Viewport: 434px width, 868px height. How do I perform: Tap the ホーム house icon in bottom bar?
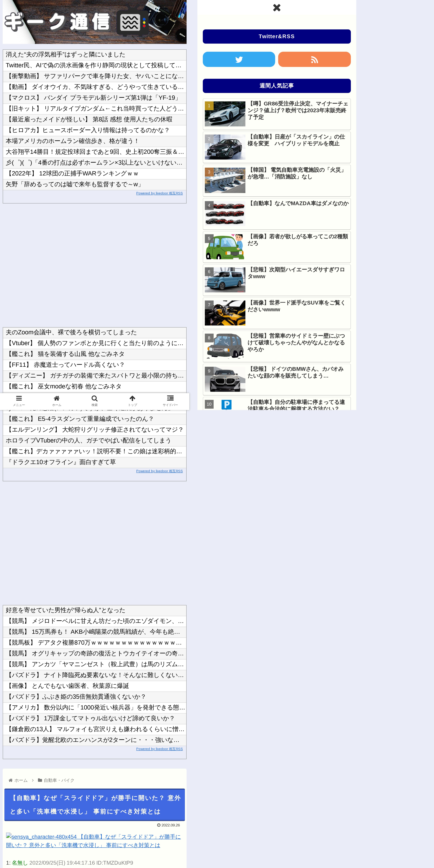point(57,401)
